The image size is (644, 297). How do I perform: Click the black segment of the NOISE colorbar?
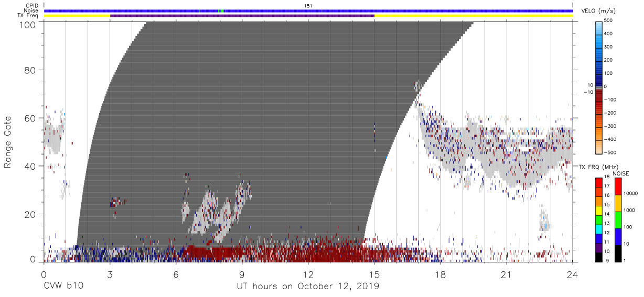pyautogui.click(x=618, y=253)
